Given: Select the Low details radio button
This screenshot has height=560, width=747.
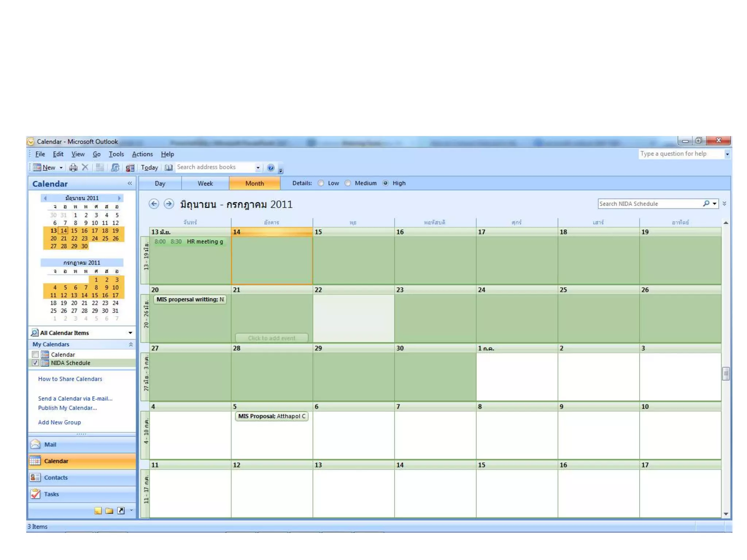Looking at the screenshot, I should (x=321, y=183).
